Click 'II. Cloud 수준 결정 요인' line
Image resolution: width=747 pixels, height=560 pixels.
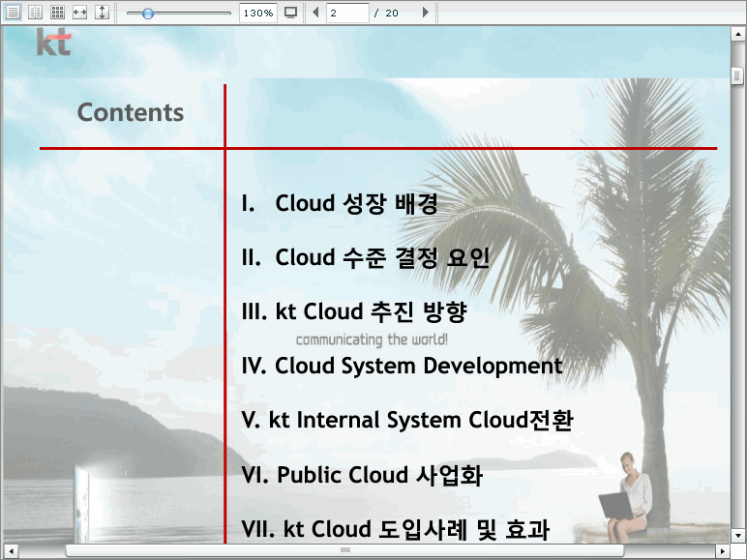tap(366, 257)
